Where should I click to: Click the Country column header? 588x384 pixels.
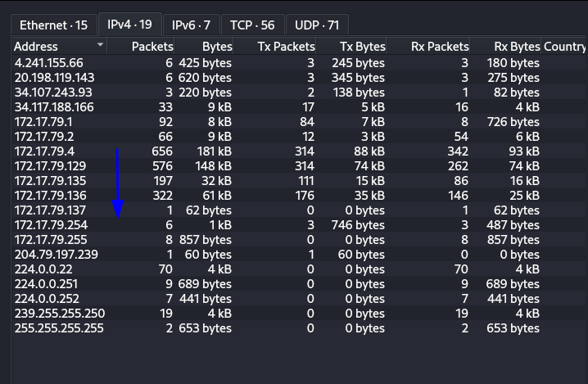564,47
